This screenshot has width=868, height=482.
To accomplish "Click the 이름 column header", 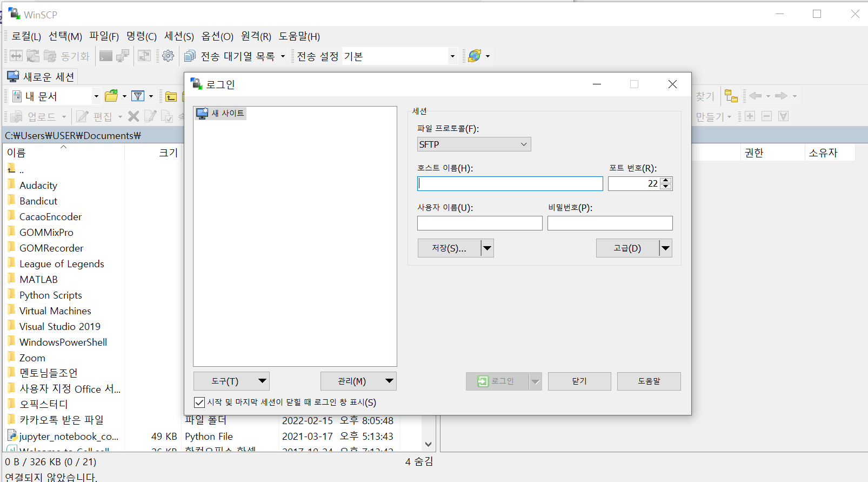I will point(64,153).
